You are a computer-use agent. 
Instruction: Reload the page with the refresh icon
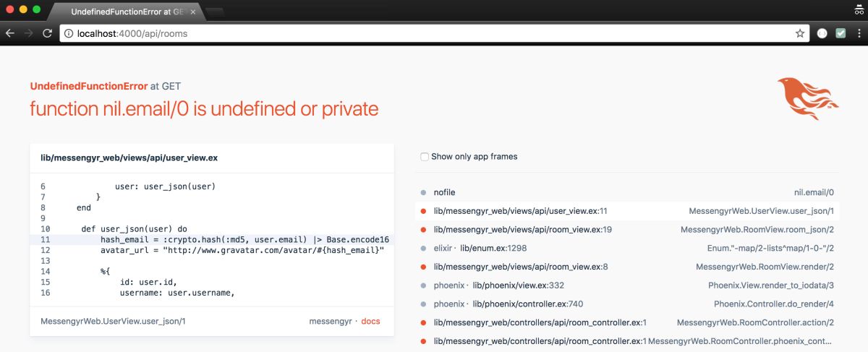click(48, 33)
